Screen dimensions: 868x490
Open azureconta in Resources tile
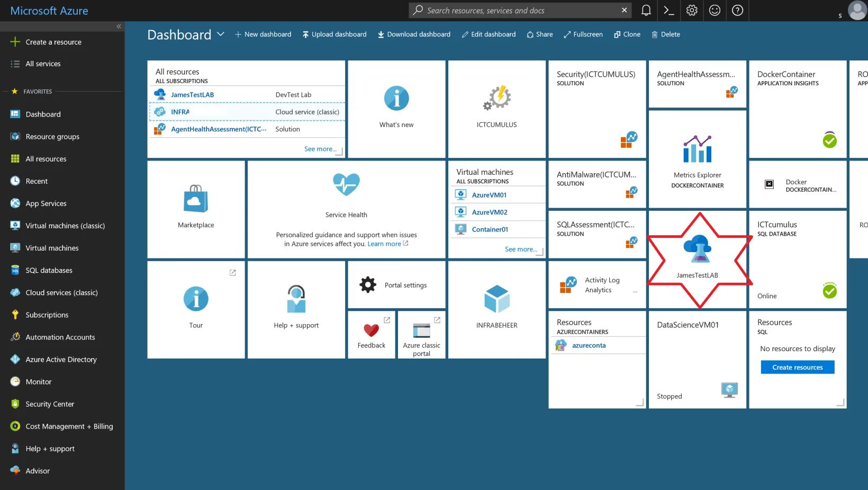tap(589, 345)
